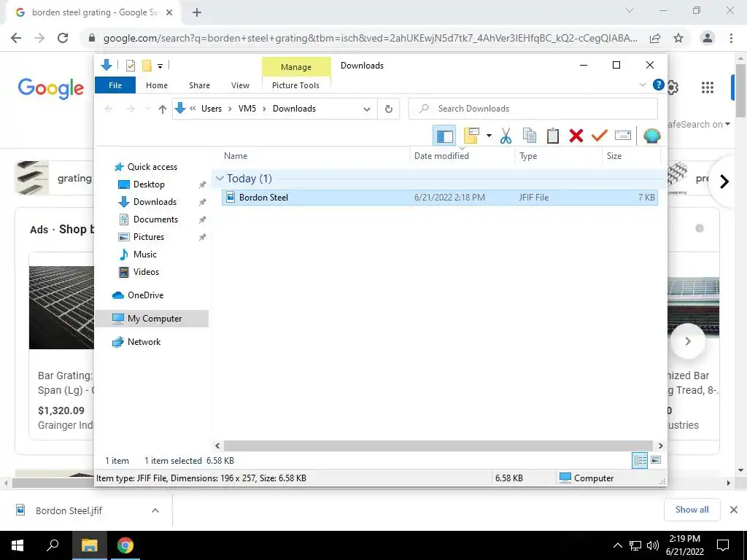
Task: Open Bordon Steel.jfif download options chevron
Action: point(155,510)
